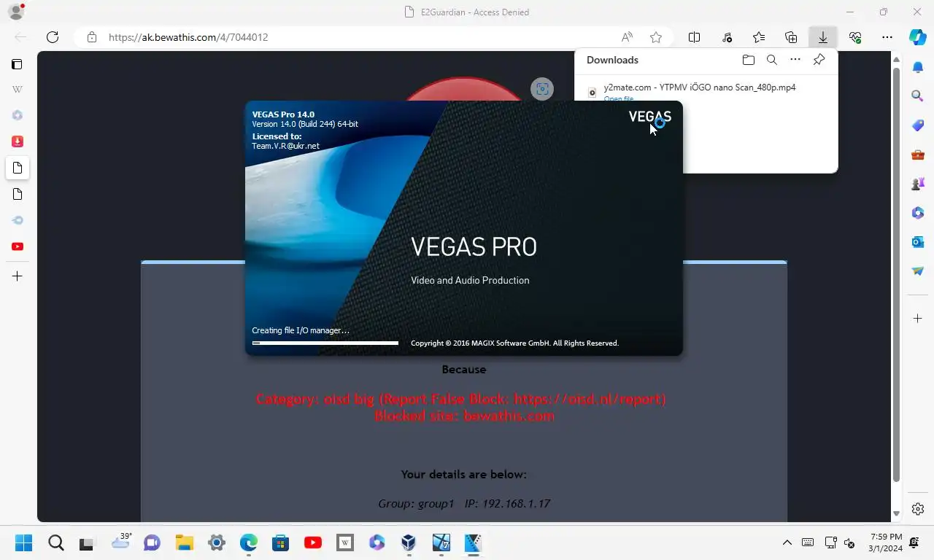Switch to second blank page tab

coord(18,194)
